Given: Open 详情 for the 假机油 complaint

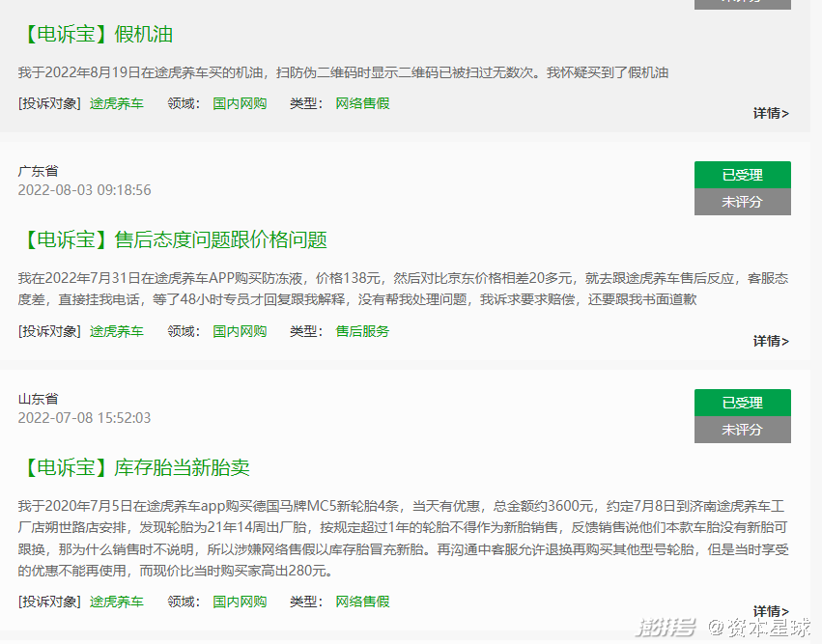Looking at the screenshot, I should pos(771,113).
